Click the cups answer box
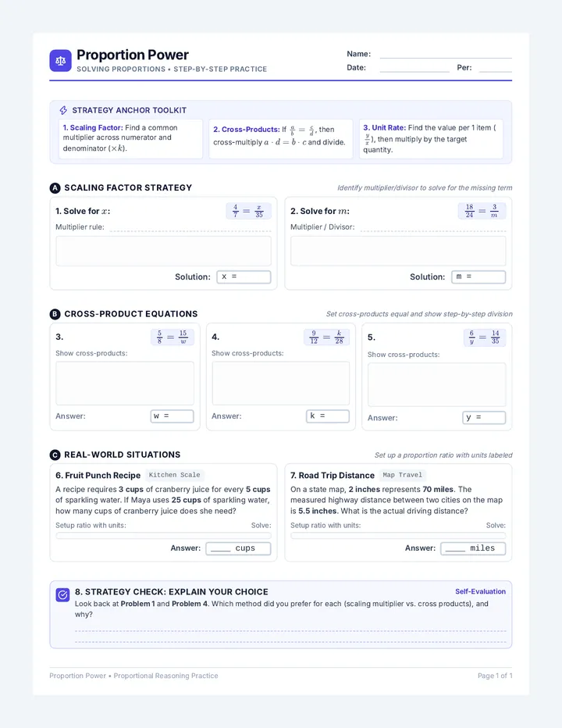This screenshot has width=562, height=728. [x=239, y=548]
